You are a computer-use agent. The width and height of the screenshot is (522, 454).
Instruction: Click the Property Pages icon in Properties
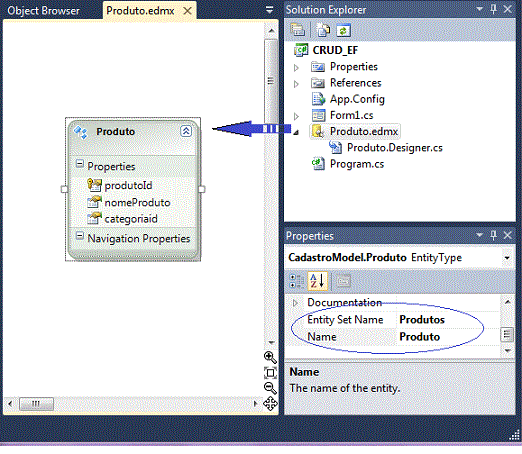(x=343, y=281)
